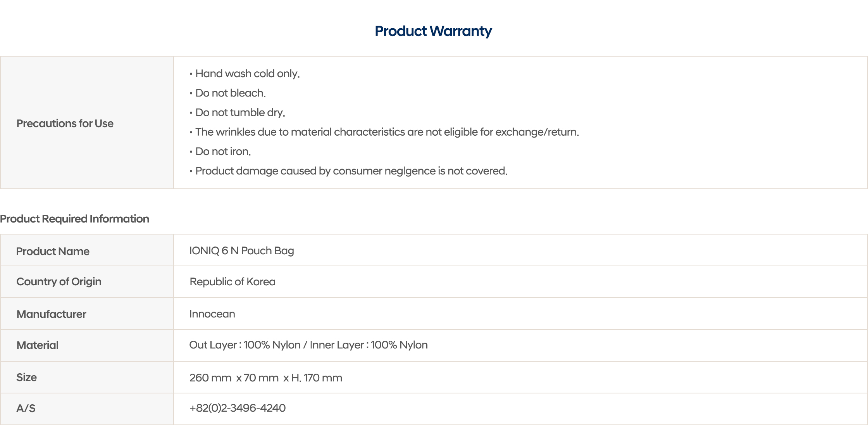Select the Republic of Korea value
The width and height of the screenshot is (868, 445).
point(232,282)
